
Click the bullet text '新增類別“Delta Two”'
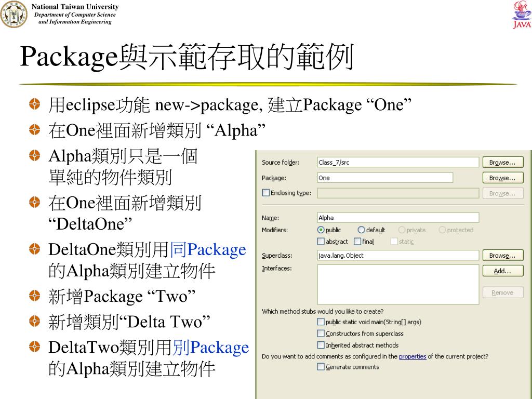click(129, 322)
